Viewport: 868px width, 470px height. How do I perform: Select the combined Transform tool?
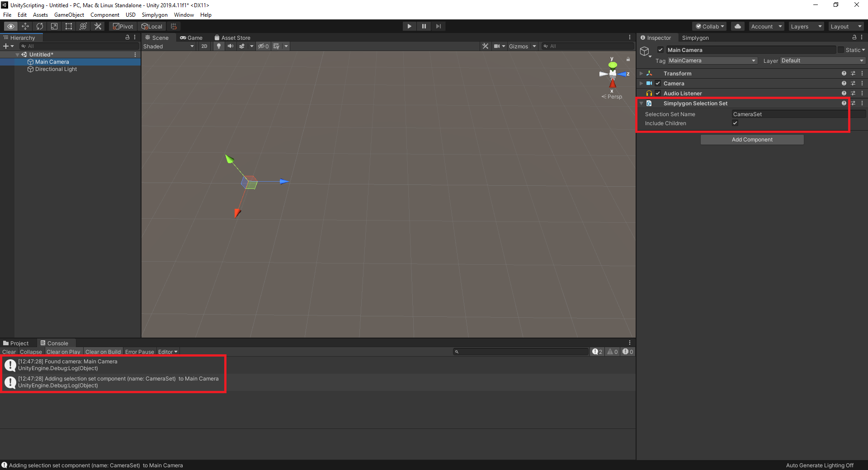pyautogui.click(x=83, y=26)
